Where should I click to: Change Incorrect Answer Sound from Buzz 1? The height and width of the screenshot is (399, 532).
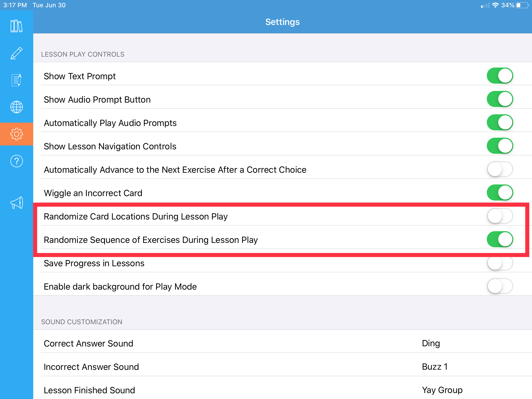coord(283,367)
